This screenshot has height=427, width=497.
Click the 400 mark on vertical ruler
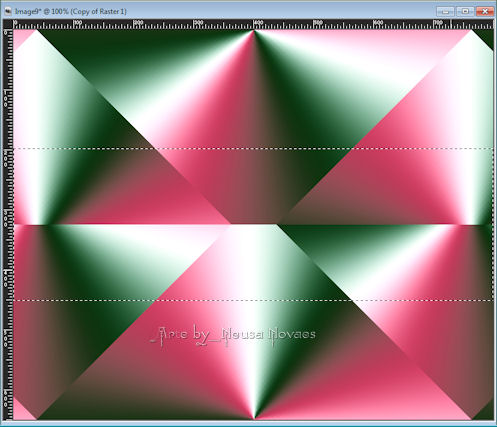7,278
